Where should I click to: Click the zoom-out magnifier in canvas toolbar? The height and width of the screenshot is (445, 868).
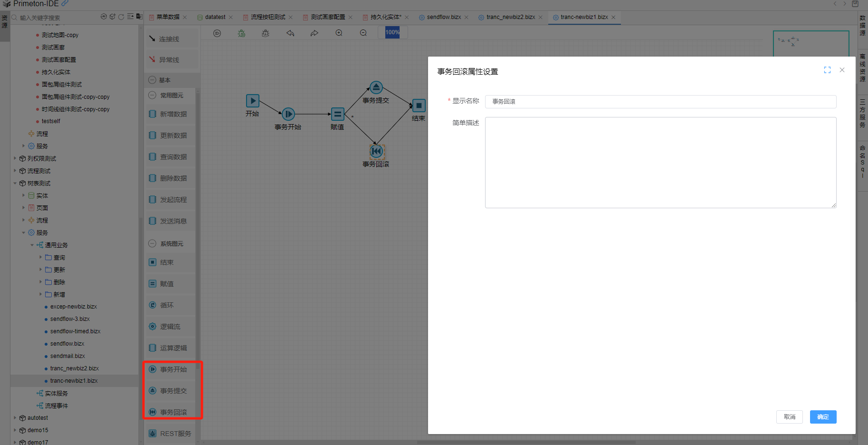pos(363,33)
